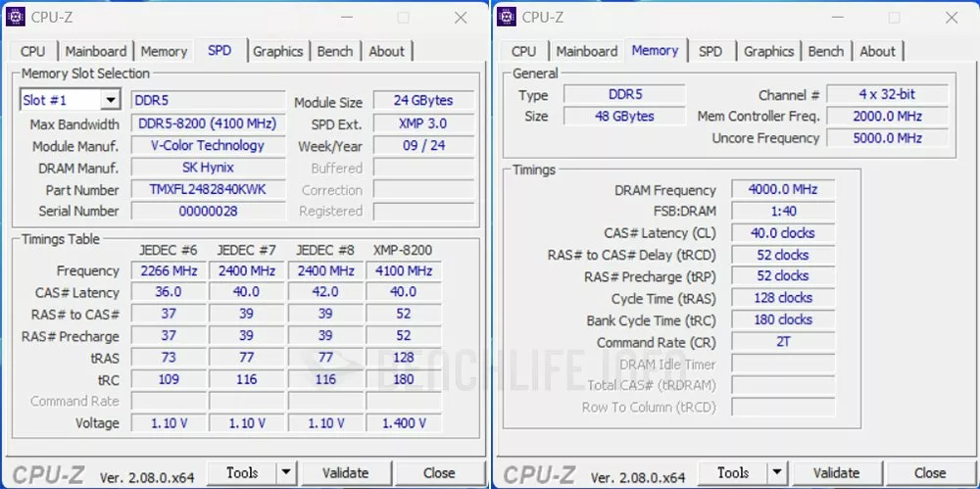This screenshot has height=489, width=980.
Task: Click XMP-8200 voltage 1.400 V cell
Action: pyautogui.click(x=404, y=423)
